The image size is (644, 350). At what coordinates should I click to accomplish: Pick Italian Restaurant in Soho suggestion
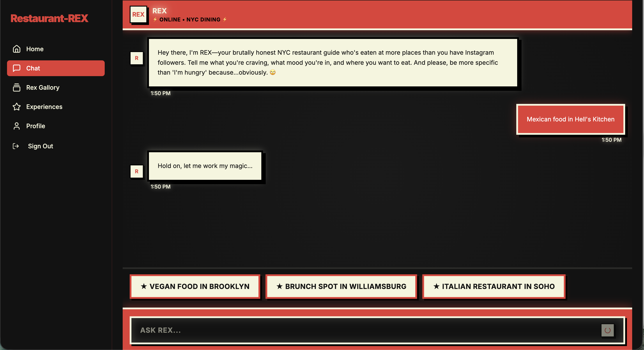494,286
